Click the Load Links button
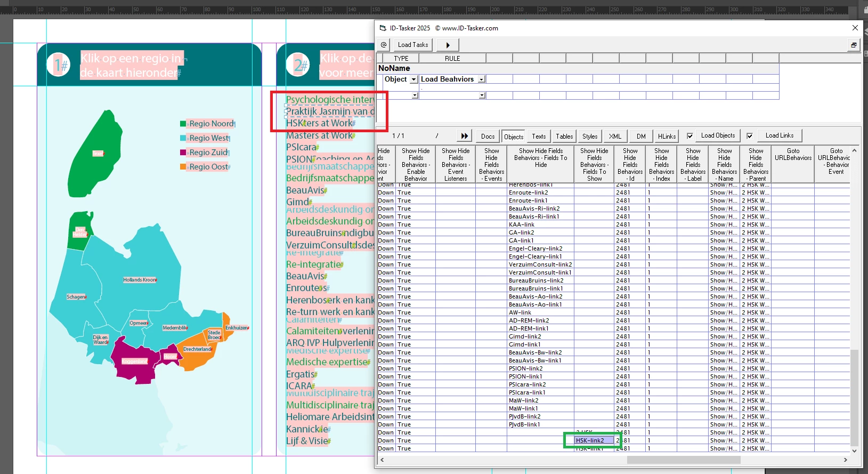868x474 pixels. (x=780, y=135)
